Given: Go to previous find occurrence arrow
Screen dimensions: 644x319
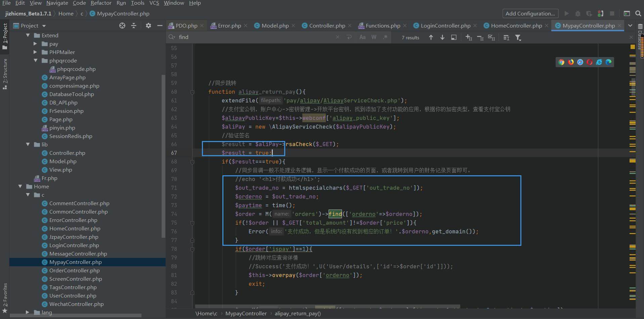Looking at the screenshot, I should 431,37.
